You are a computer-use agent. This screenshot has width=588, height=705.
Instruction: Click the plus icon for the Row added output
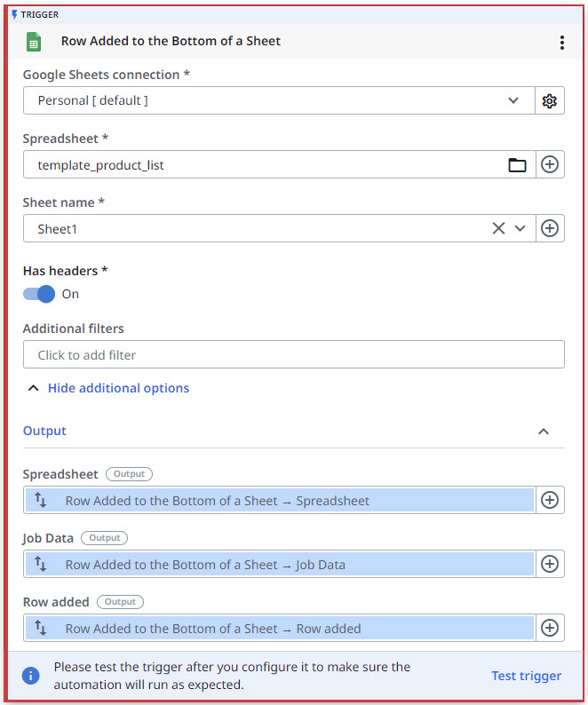pos(549,628)
